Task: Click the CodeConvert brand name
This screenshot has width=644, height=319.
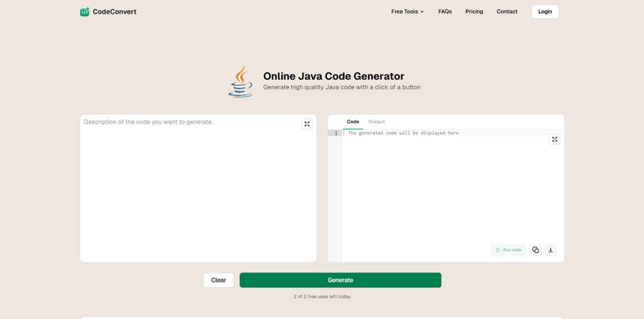Action: coord(114,11)
